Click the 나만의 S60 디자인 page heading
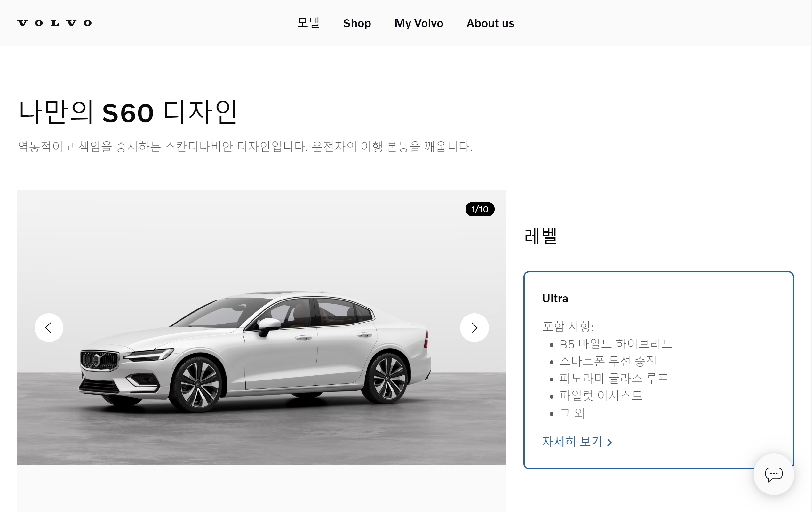 (128, 112)
